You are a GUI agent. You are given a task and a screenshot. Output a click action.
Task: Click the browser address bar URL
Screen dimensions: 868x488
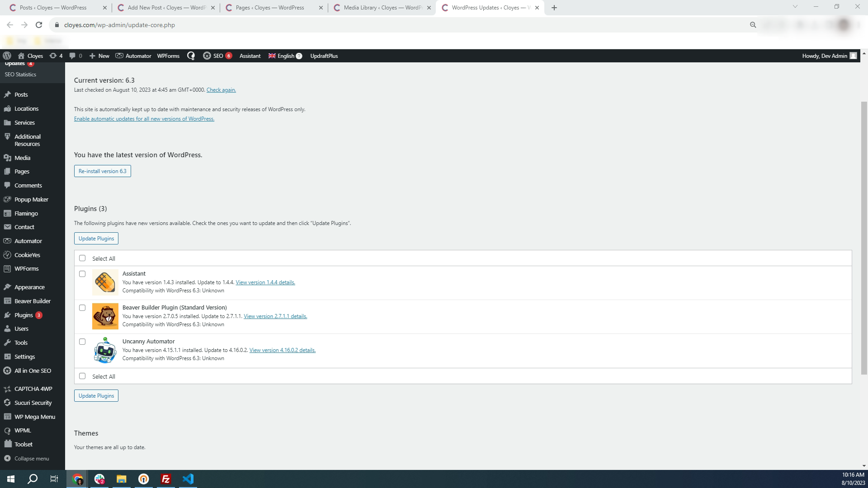pyautogui.click(x=119, y=25)
